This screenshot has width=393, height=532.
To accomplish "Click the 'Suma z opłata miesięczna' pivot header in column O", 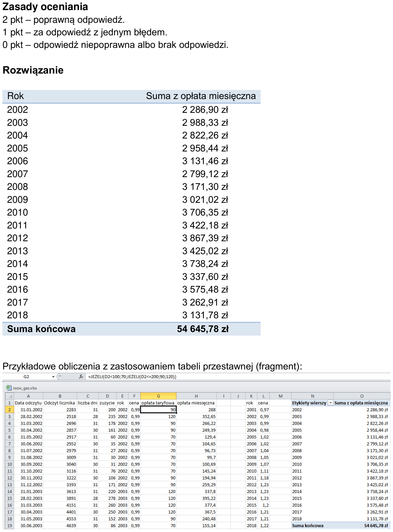I will [362, 403].
